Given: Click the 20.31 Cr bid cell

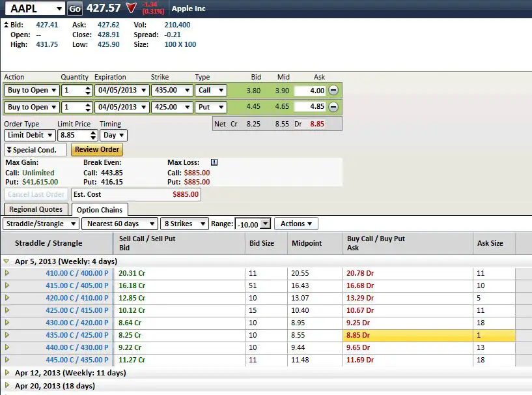Looking at the screenshot, I should click(179, 273).
